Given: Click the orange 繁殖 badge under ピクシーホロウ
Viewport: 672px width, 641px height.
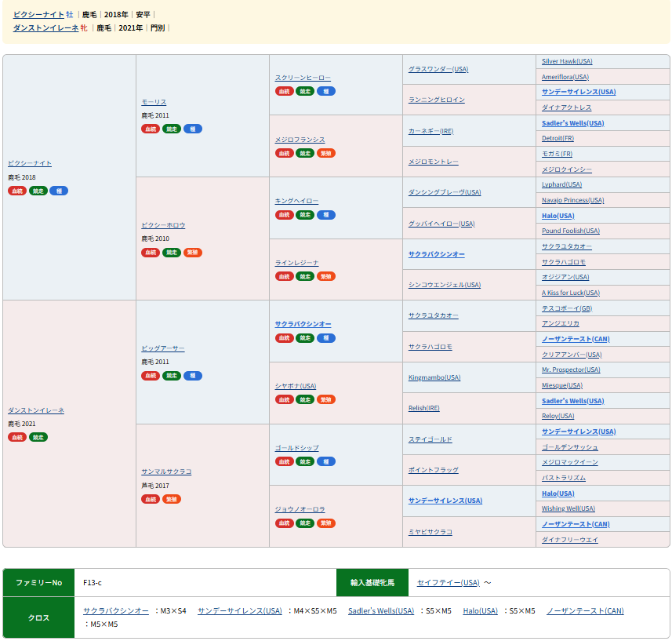Looking at the screenshot, I should 193,253.
